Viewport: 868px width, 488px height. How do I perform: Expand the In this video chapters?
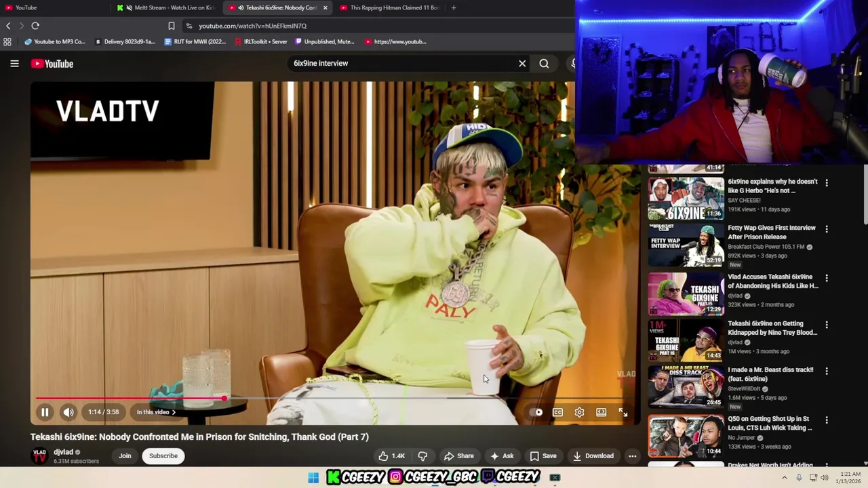tap(156, 412)
